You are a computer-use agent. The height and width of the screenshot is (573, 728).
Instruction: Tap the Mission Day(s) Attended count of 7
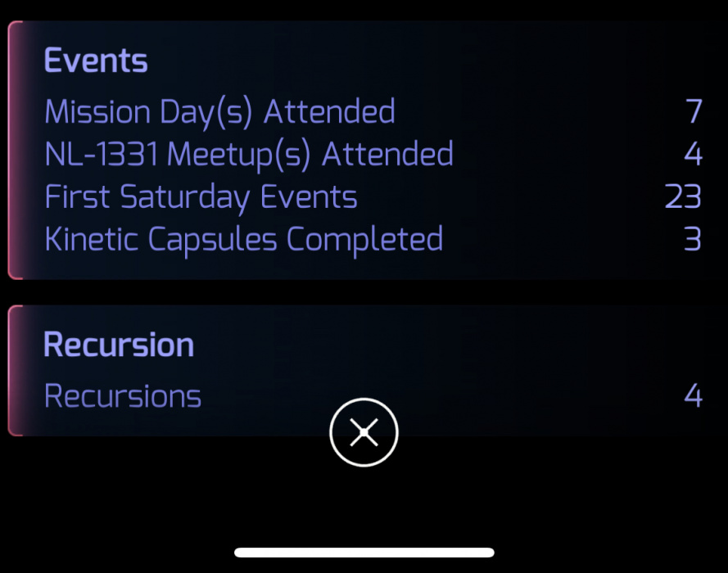(x=694, y=111)
